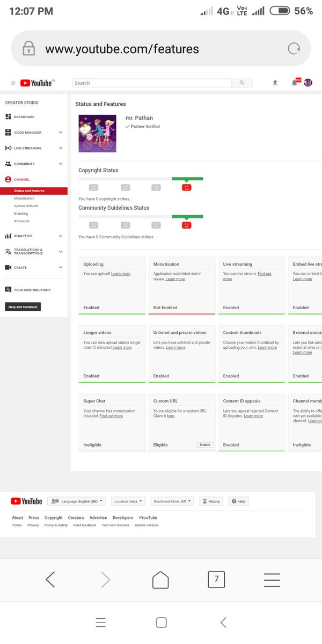Open Dashboard from the sidebar
This screenshot has width=322, height=644.
24,117
